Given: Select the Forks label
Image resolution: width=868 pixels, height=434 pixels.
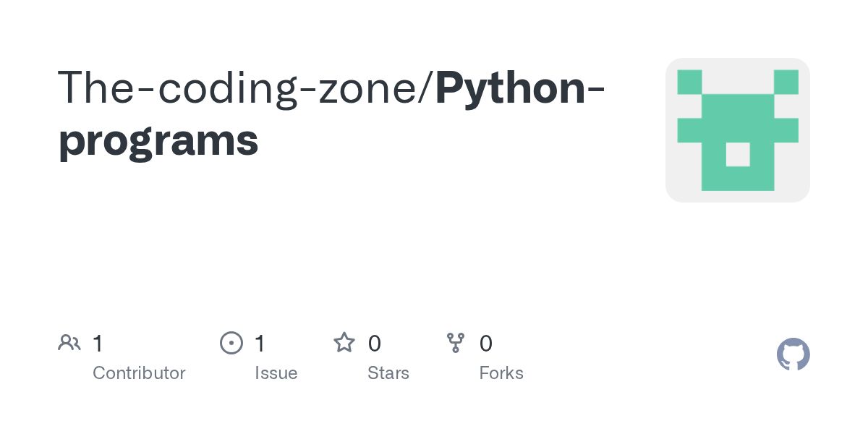Looking at the screenshot, I should click(501, 373).
